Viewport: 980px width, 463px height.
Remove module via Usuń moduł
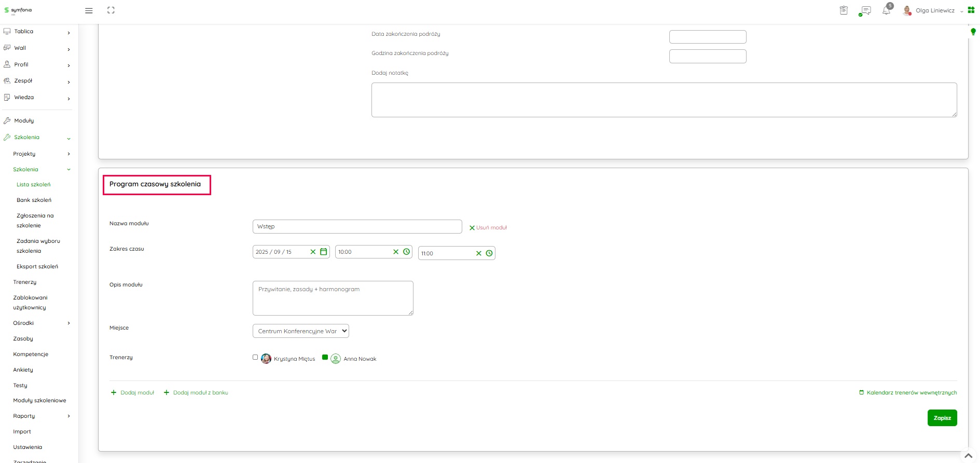(488, 228)
